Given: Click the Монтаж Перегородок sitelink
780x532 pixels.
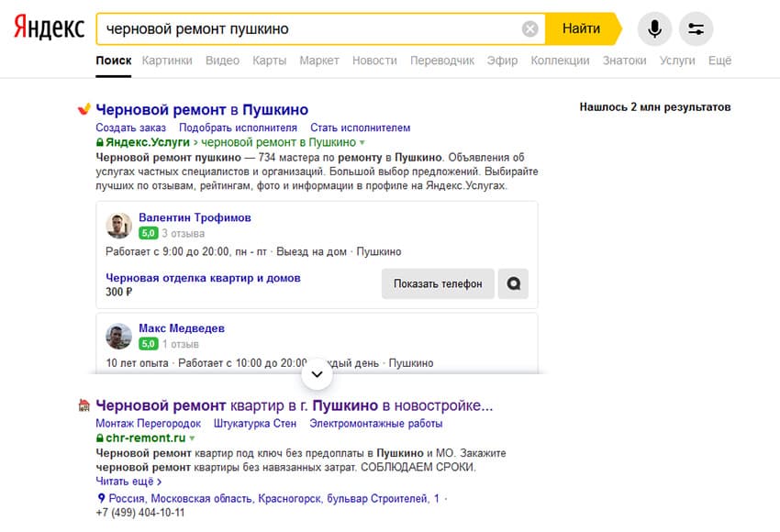Looking at the screenshot, I should [x=149, y=424].
